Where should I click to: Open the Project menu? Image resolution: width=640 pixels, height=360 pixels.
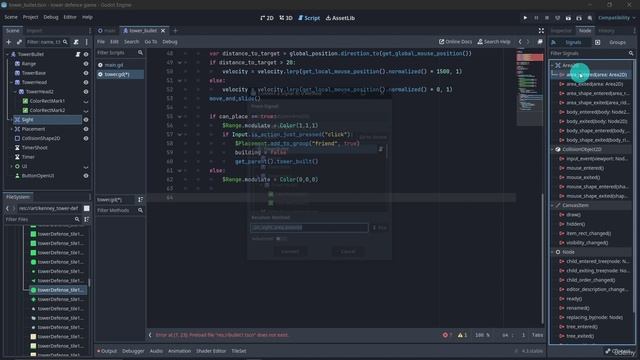click(30, 17)
